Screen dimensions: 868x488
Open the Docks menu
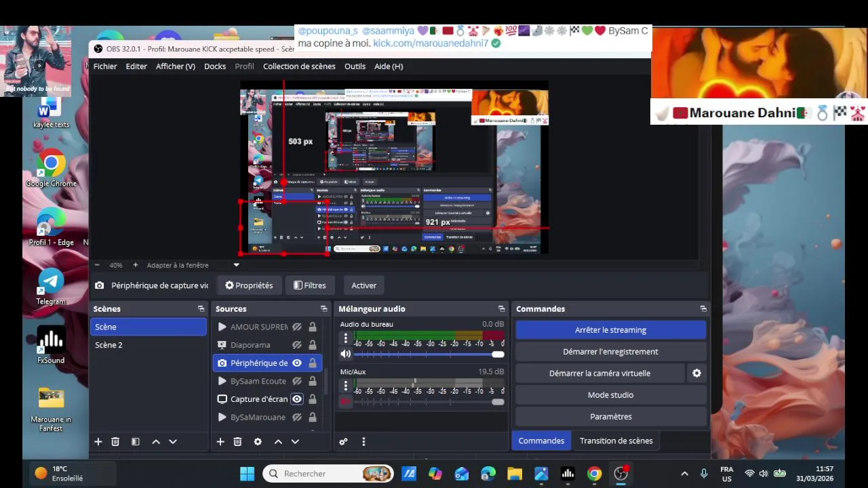(x=215, y=66)
